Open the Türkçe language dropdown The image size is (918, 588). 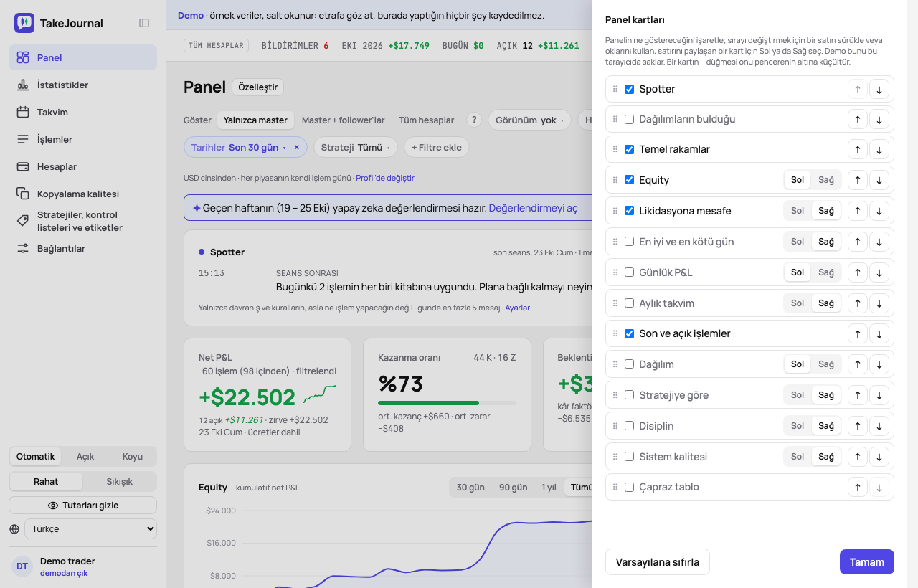coord(90,529)
